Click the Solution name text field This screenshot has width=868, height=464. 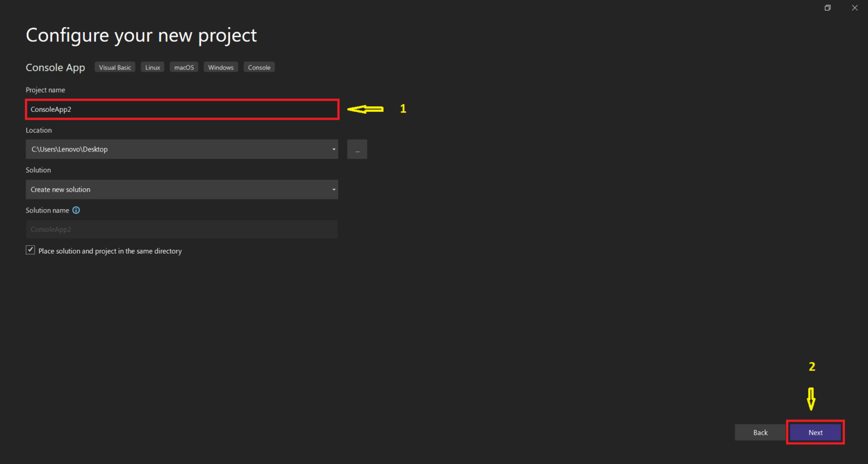point(181,229)
